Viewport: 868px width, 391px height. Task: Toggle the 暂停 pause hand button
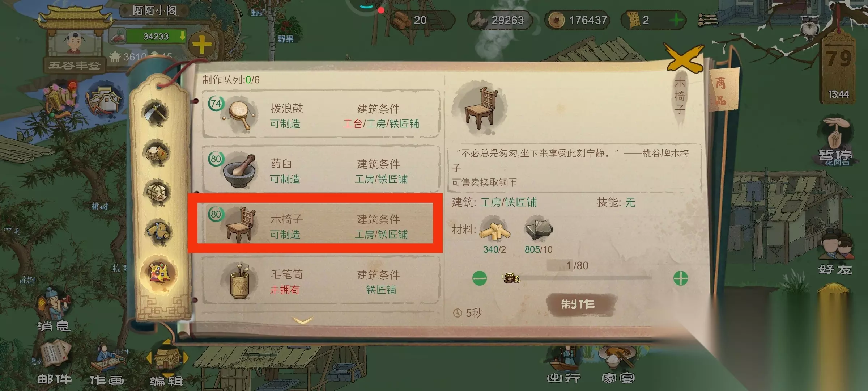(x=835, y=141)
